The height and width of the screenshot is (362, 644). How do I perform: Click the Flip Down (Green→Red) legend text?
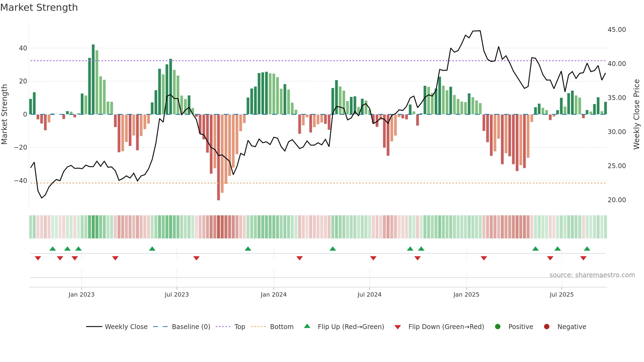click(x=446, y=327)
